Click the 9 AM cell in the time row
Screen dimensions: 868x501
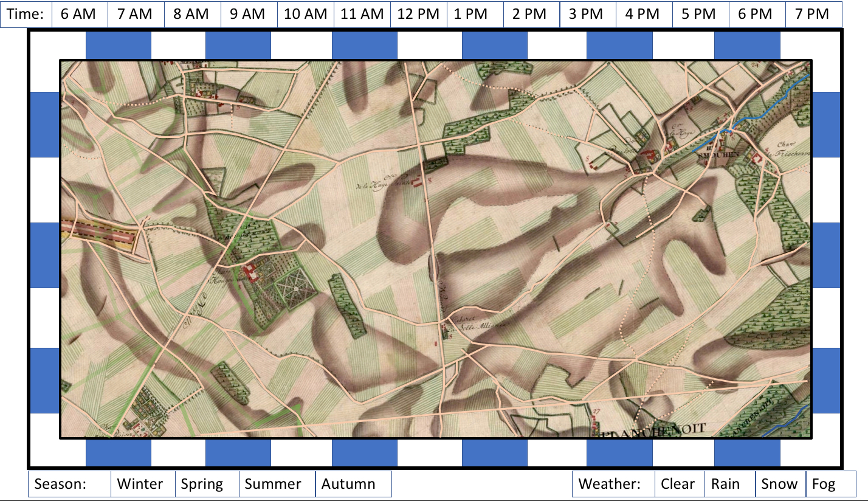(x=249, y=13)
